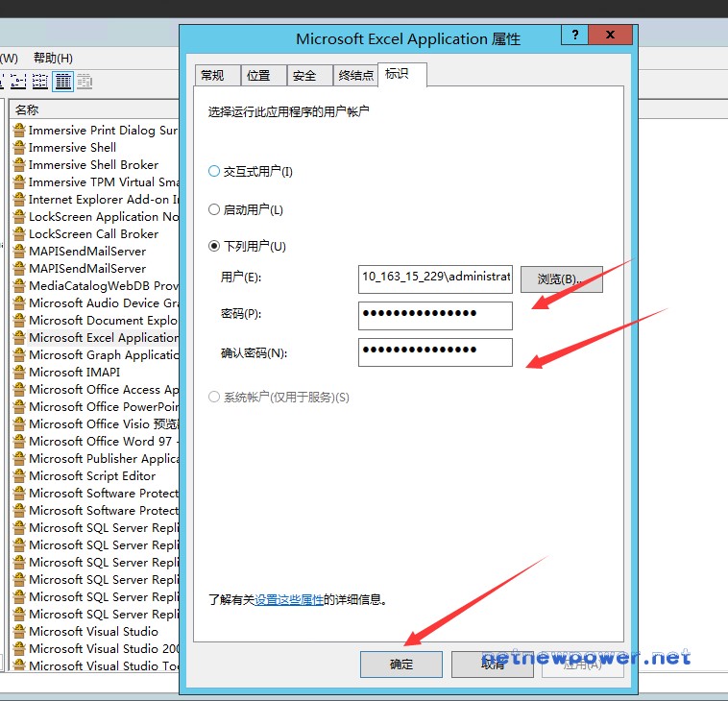Click the icon next to Immersive Shell Broker

point(19,165)
